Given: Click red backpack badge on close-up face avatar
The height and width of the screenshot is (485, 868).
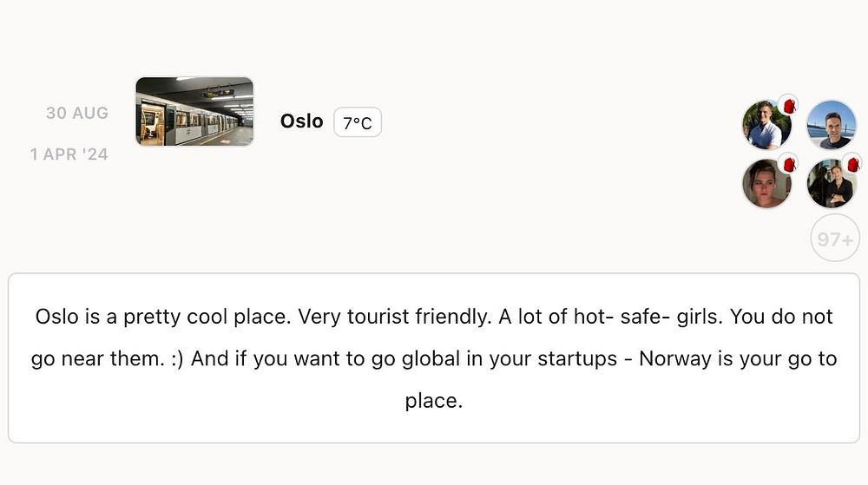Looking at the screenshot, I should (788, 164).
